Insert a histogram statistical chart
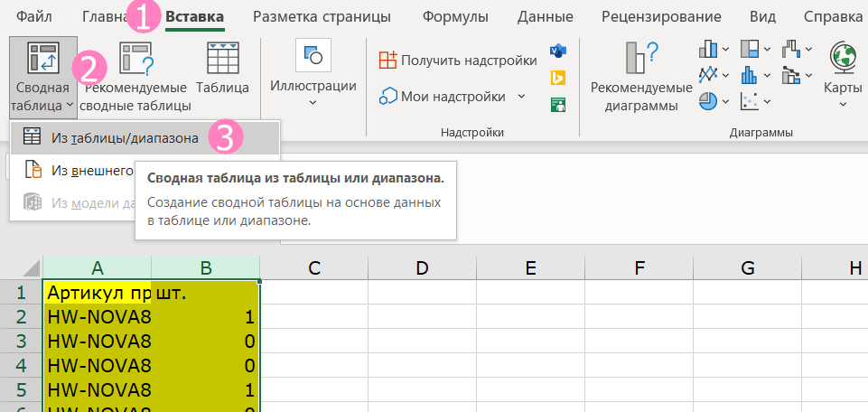Screen dimensions: 868x412 point(749,74)
